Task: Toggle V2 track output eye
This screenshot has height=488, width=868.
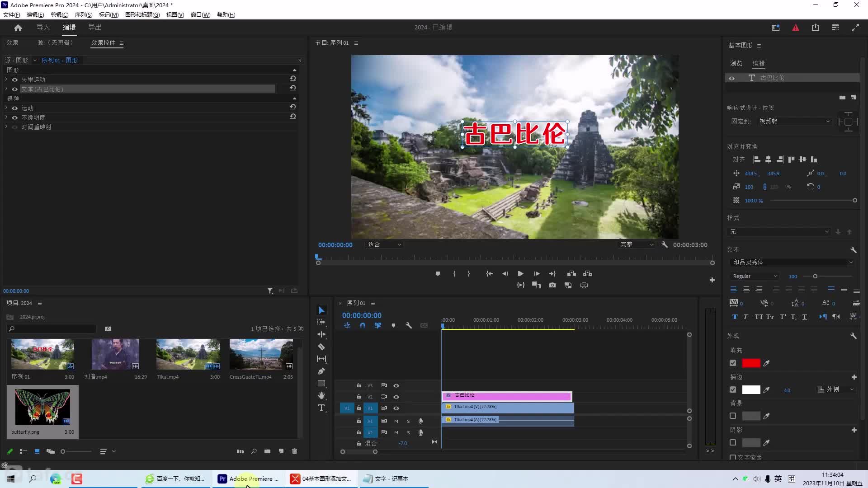Action: [396, 397]
